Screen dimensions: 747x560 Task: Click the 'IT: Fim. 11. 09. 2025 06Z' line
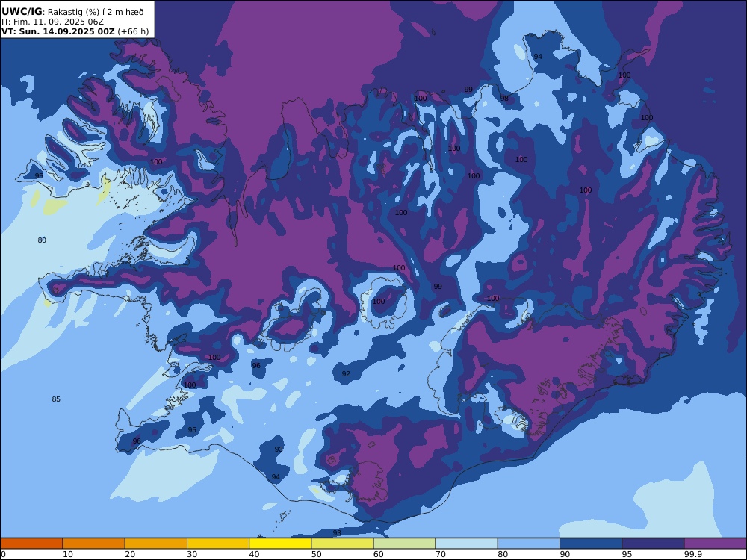[52, 22]
